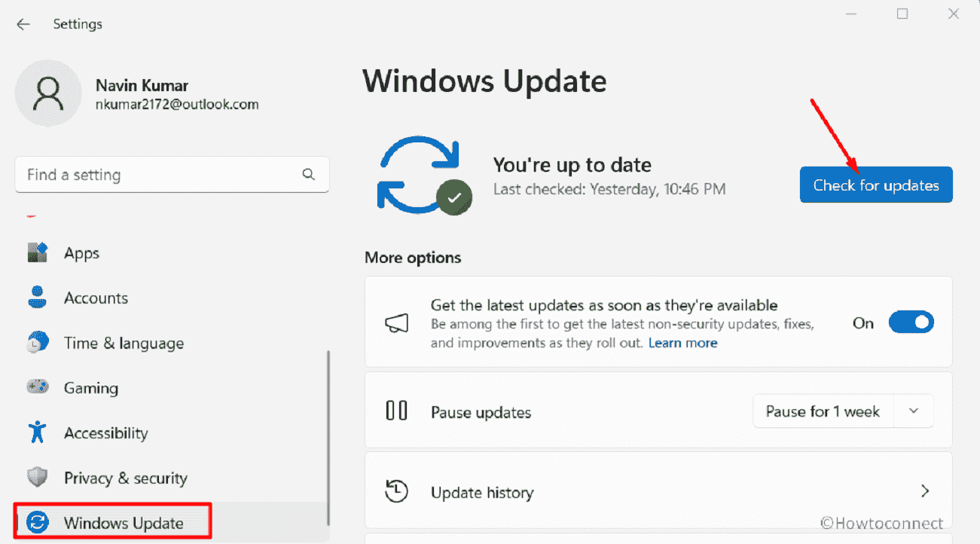The height and width of the screenshot is (544, 980).
Task: Click the pause icon beside Pause updates
Action: (x=396, y=411)
